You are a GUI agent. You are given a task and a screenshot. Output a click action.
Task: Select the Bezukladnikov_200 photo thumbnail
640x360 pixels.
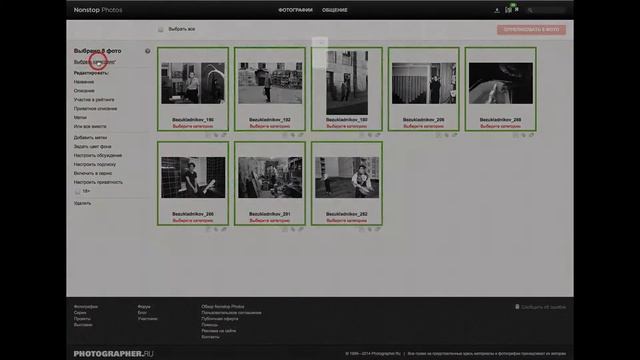pos(193,178)
